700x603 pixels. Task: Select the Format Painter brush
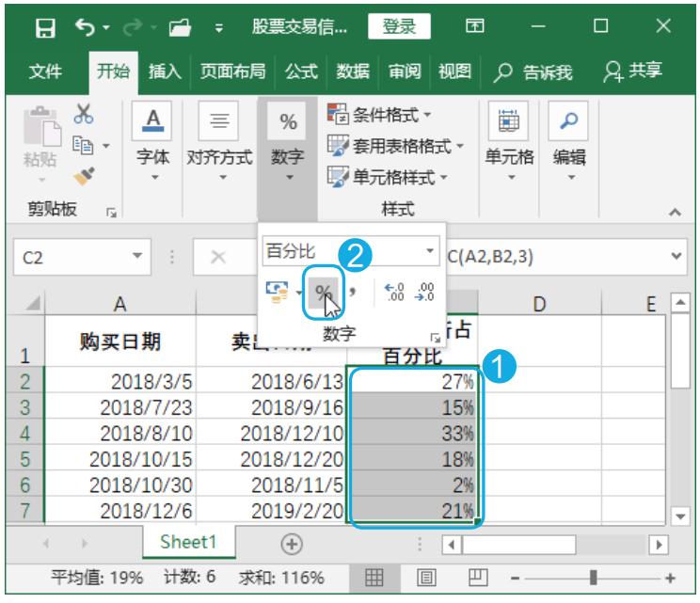pos(84,176)
